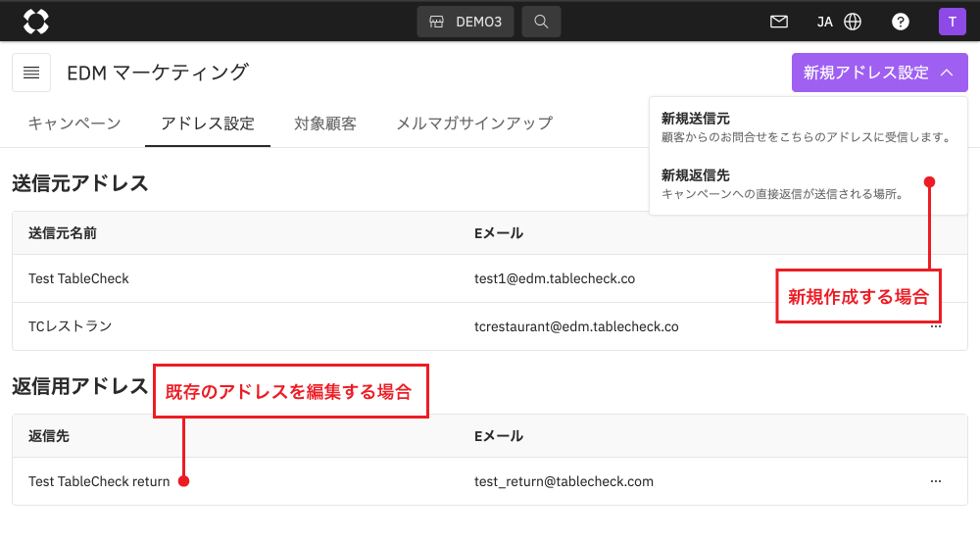Choose 新規返信先 from the dropdown
Screen dimensions: 980x543
point(808,183)
